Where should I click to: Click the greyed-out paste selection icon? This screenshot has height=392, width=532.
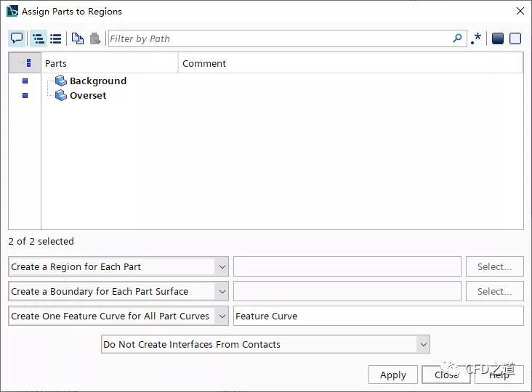[95, 38]
